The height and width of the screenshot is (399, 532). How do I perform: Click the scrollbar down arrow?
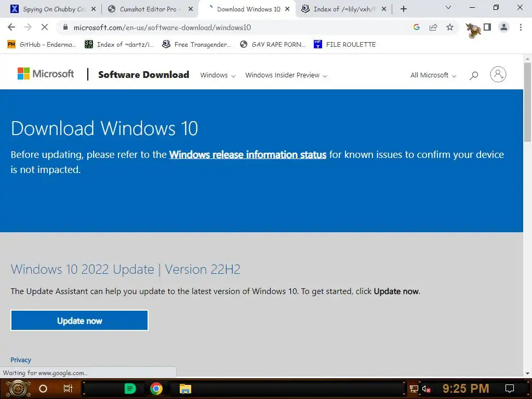point(528,373)
